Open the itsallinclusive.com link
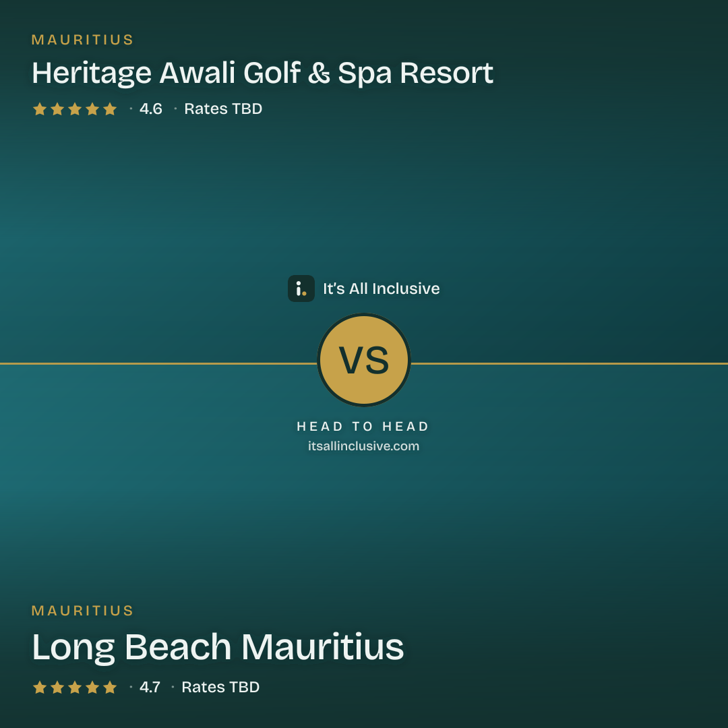 (x=363, y=446)
